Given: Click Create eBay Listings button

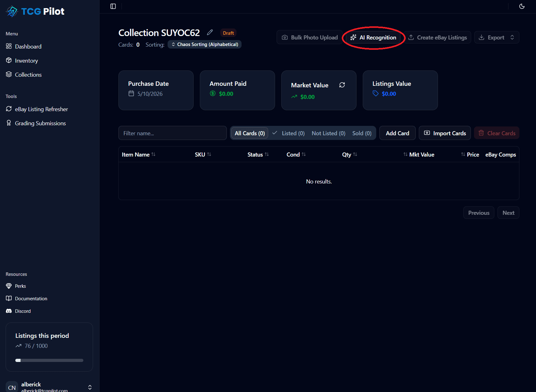Looking at the screenshot, I should pos(437,37).
